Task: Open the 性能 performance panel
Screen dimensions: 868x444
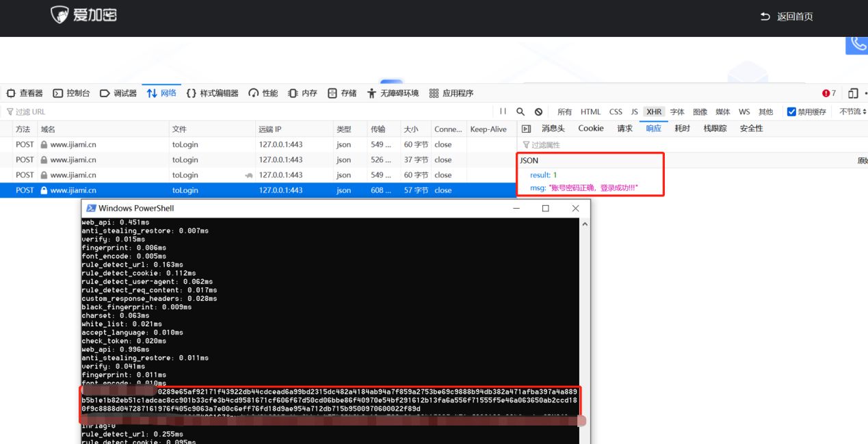Action: coord(263,93)
